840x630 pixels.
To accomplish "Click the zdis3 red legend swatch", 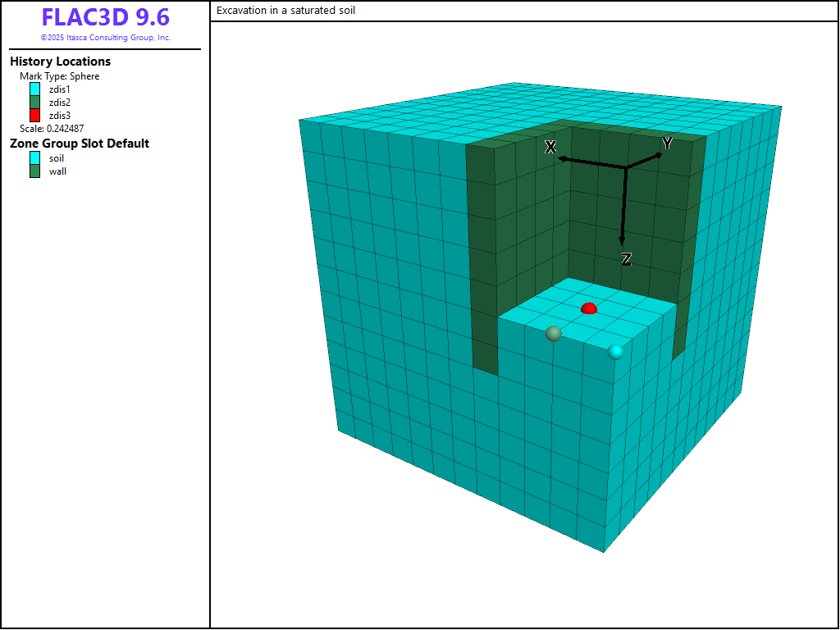I will coord(34,116).
